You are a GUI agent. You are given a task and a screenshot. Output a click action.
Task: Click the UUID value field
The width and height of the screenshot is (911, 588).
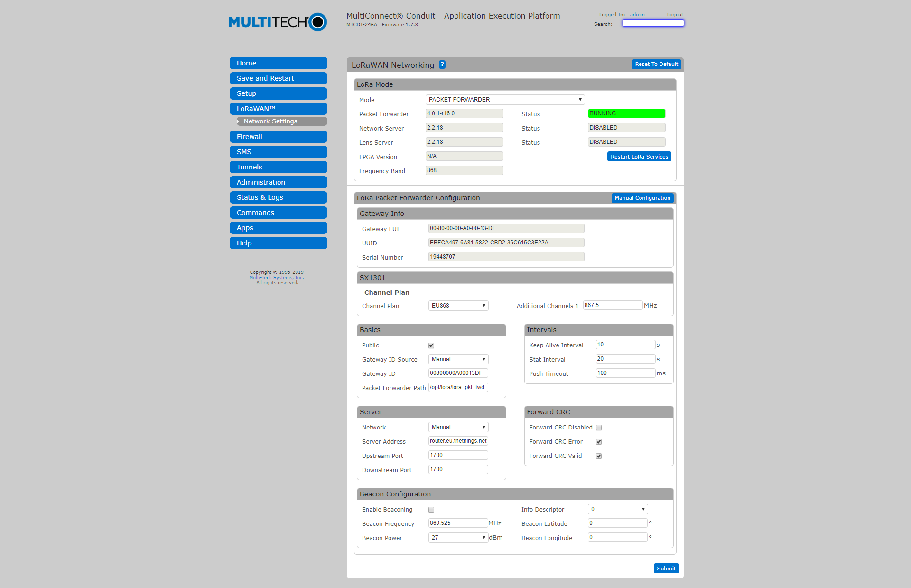(x=506, y=243)
